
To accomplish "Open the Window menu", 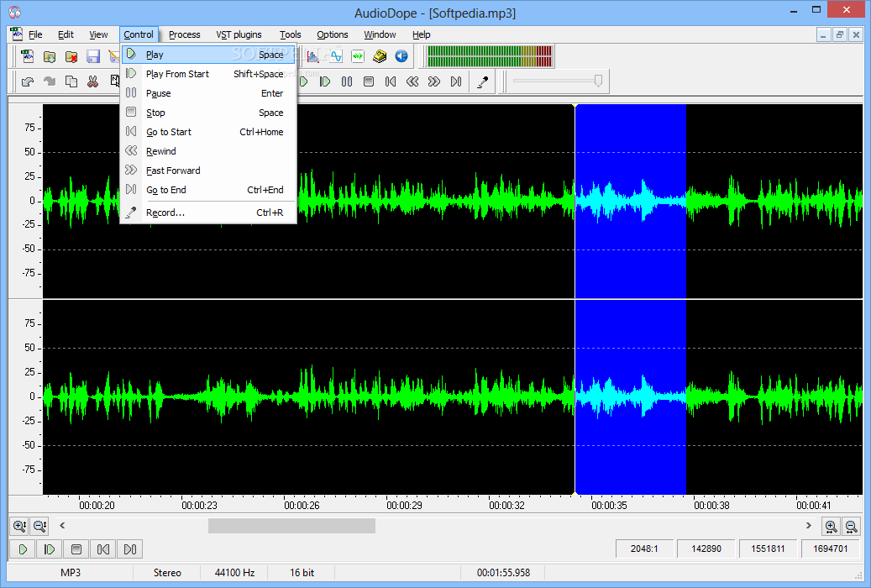I will [x=380, y=34].
